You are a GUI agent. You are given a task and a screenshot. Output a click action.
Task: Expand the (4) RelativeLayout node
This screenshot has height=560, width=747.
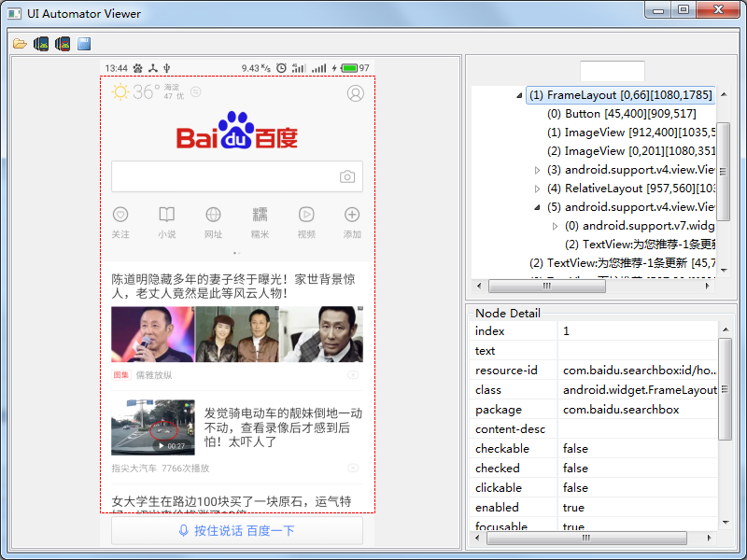coord(538,189)
